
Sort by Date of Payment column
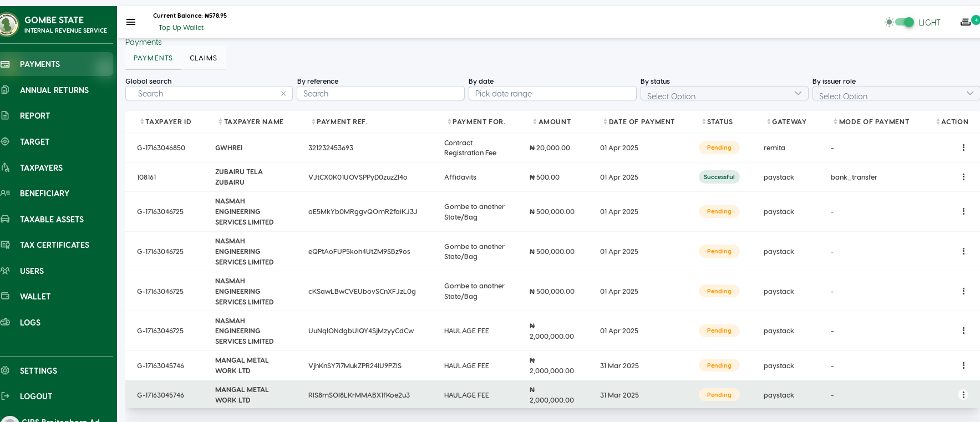tap(639, 122)
